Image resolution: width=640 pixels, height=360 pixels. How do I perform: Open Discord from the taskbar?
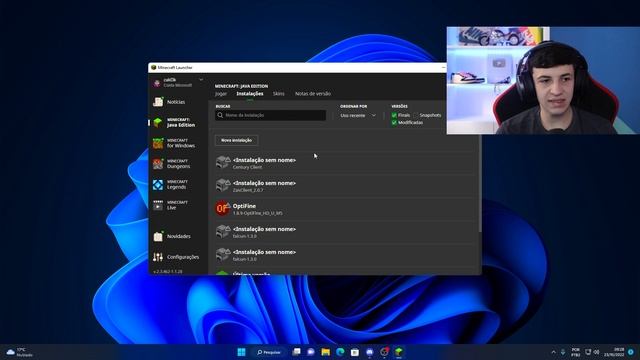pyautogui.click(x=369, y=352)
